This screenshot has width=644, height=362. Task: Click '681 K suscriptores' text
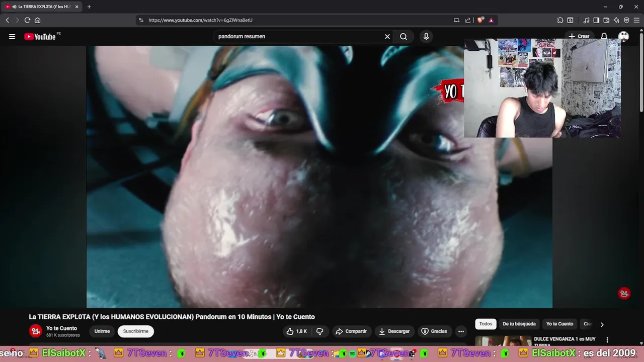(63, 335)
